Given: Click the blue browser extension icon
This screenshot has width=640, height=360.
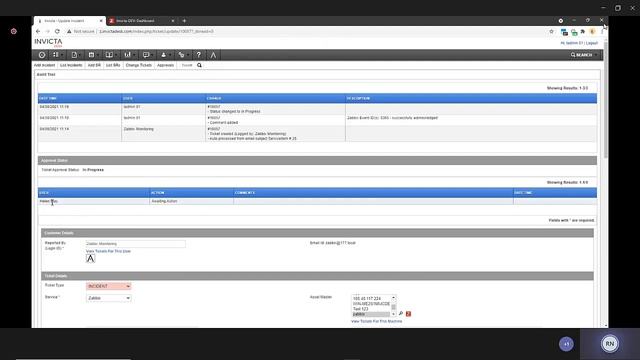Looking at the screenshot, I should (564, 32).
